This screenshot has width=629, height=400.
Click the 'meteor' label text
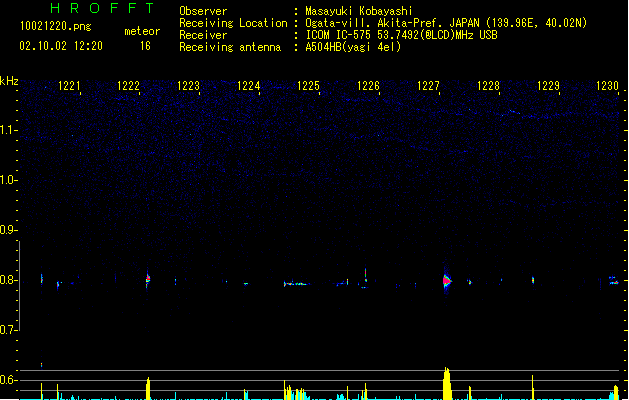click(x=142, y=31)
